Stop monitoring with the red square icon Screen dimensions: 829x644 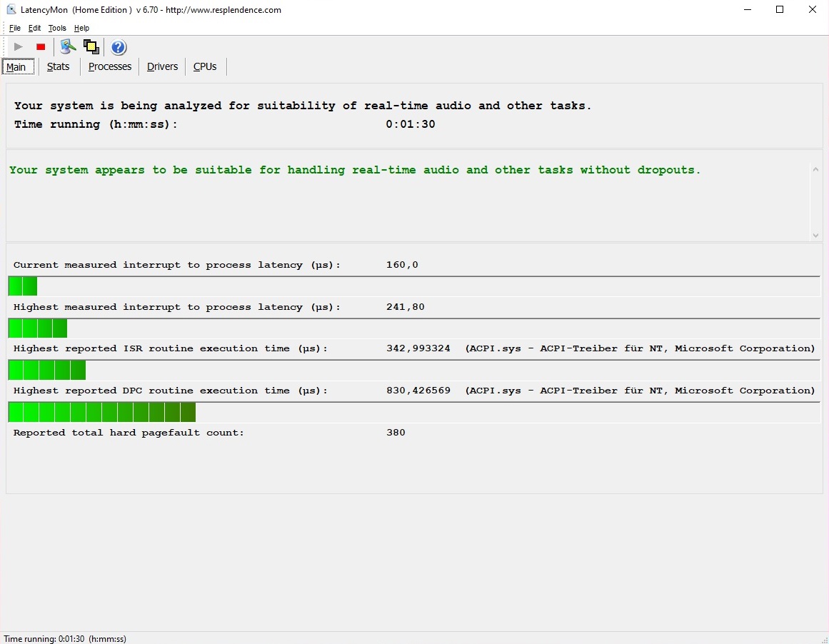pos(41,47)
